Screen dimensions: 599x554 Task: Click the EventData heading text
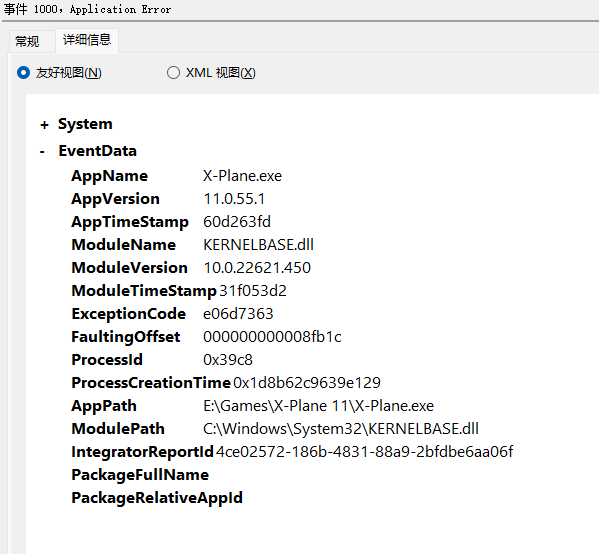tap(97, 151)
